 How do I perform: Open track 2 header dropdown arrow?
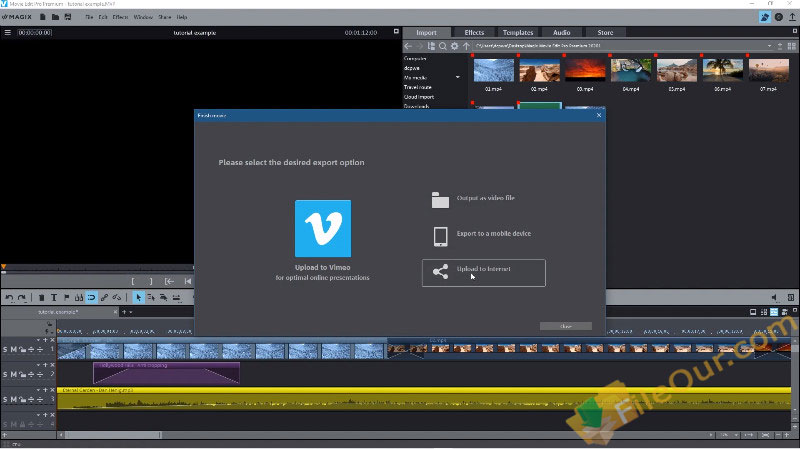pos(38,365)
